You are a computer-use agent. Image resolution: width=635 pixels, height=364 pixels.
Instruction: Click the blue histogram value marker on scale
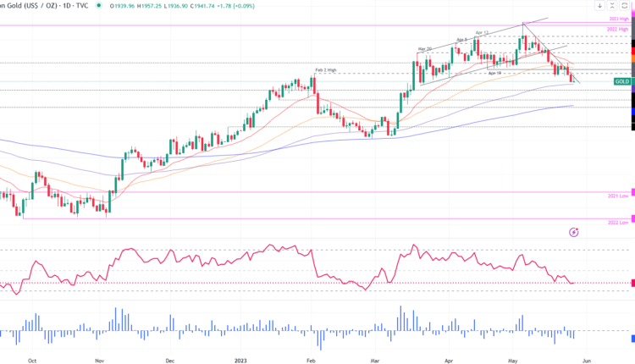click(632, 338)
